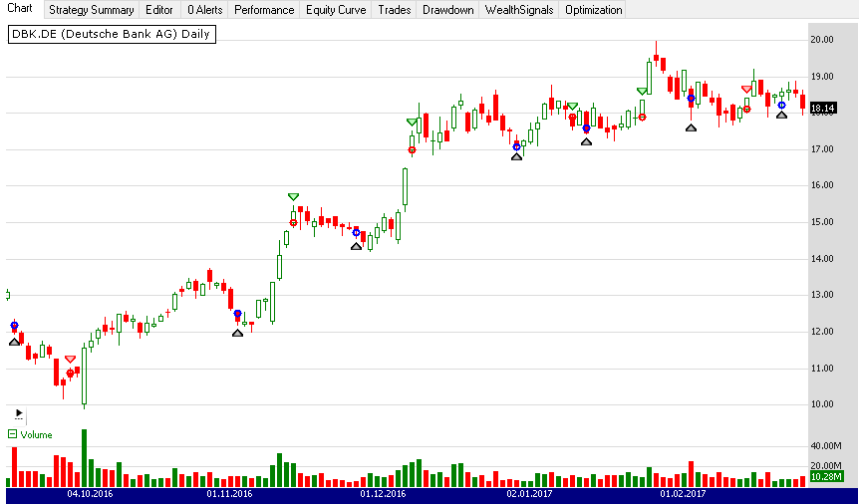859x504 pixels.
Task: Open the Editor tab
Action: click(x=158, y=10)
